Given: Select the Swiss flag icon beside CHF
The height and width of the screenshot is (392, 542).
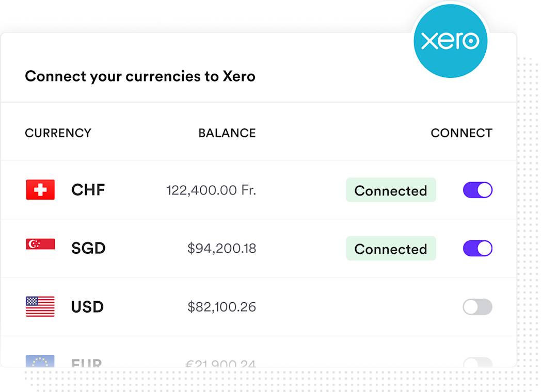Looking at the screenshot, I should pos(40,189).
